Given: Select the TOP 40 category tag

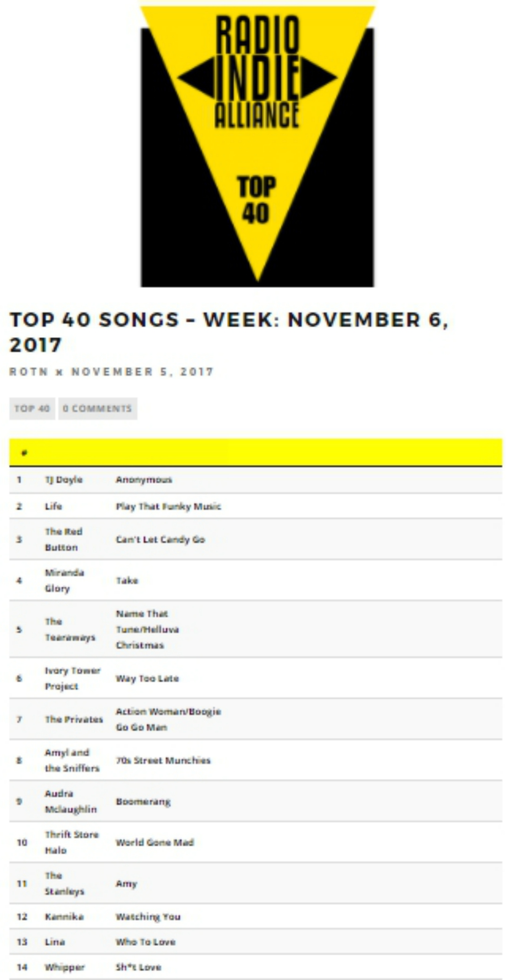Looking at the screenshot, I should click(x=32, y=409).
